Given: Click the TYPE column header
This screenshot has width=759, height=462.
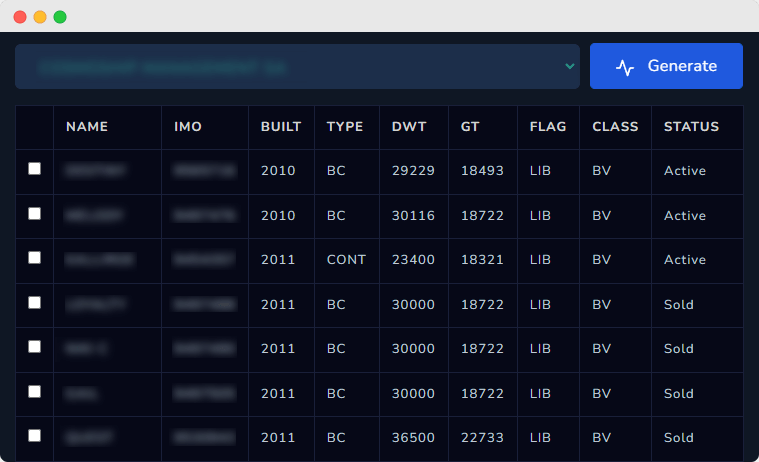Looking at the screenshot, I should 345,127.
